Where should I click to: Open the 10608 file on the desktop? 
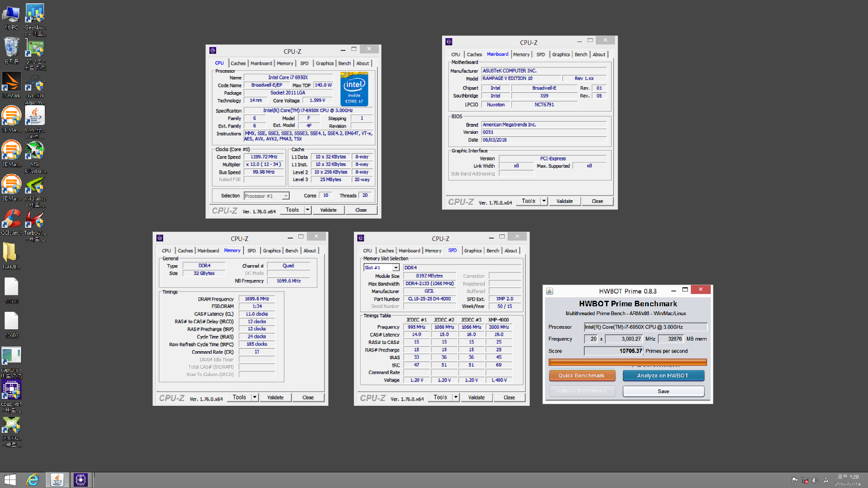(11, 324)
